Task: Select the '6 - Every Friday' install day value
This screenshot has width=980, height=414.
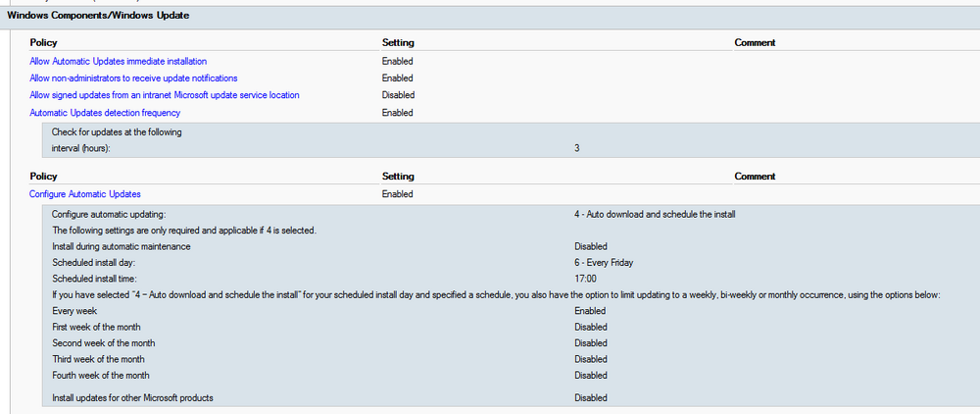Action: 604,263
